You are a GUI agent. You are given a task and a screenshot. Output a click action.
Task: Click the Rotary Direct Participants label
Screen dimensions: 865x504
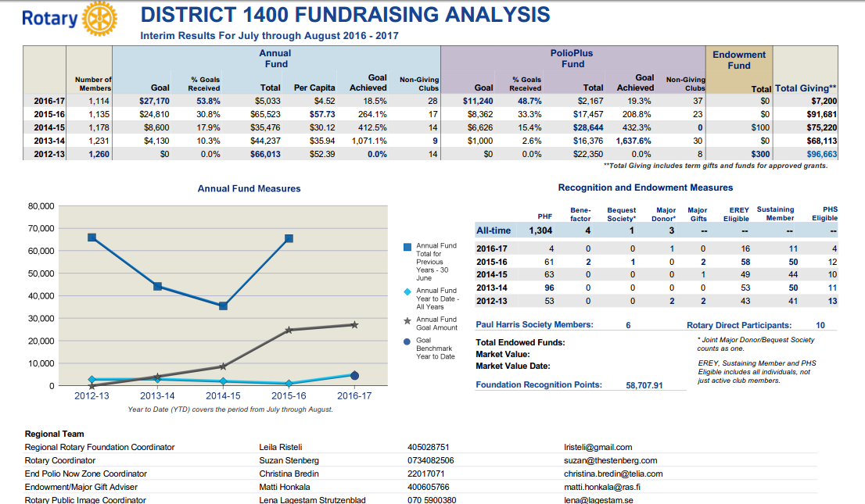pyautogui.click(x=739, y=325)
